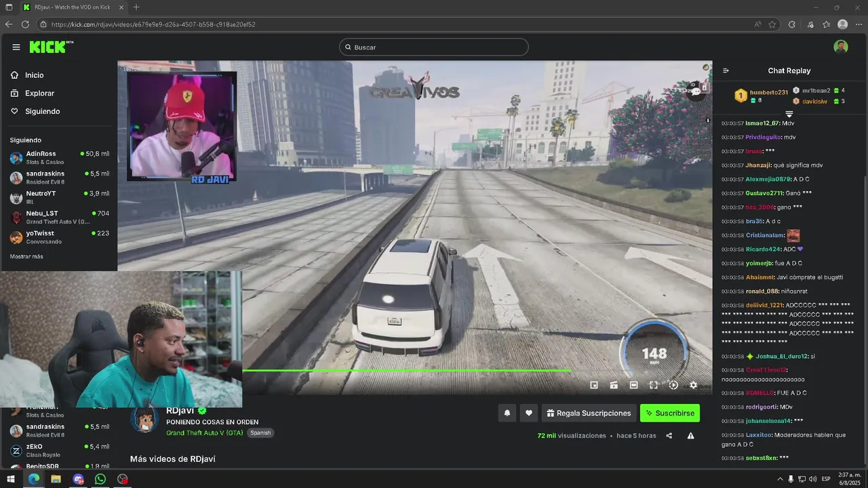Open the Kick user avatar menu
The width and height of the screenshot is (868, 488).
coord(841,47)
